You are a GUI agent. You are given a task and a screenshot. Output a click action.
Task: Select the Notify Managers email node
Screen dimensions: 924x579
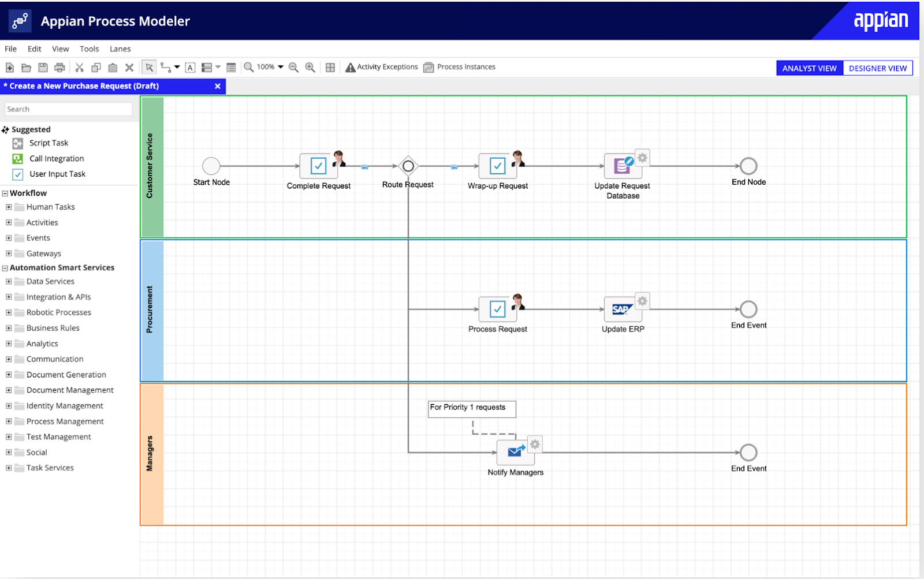coord(516,453)
